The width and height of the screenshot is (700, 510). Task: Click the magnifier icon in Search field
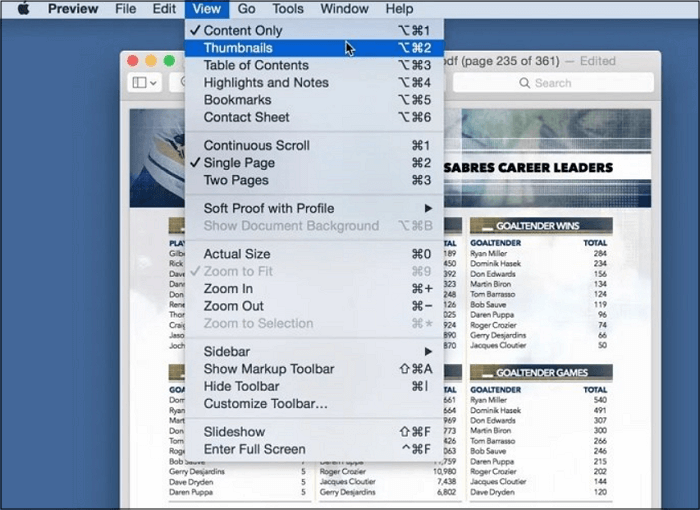click(x=525, y=83)
